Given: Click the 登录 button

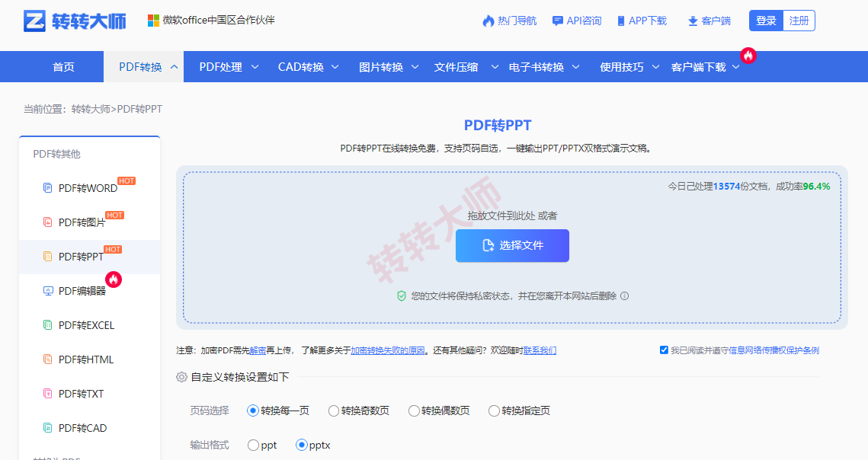Looking at the screenshot, I should 766,21.
